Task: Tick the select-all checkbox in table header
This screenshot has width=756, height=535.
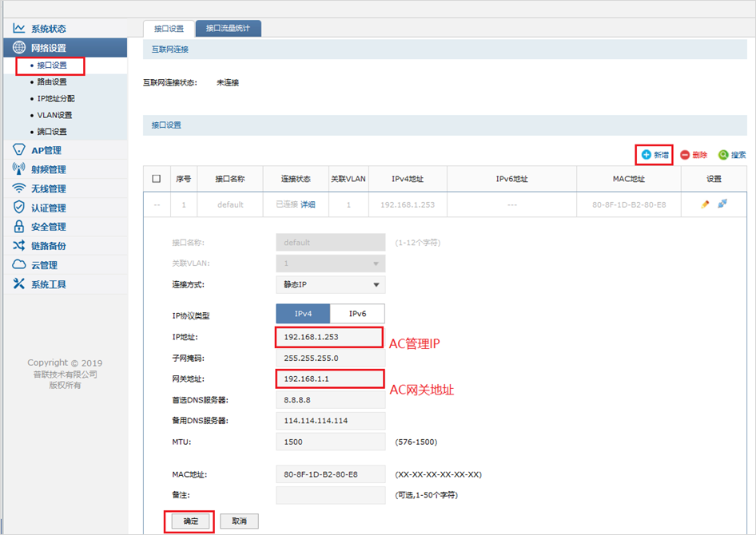Action: pyautogui.click(x=156, y=179)
